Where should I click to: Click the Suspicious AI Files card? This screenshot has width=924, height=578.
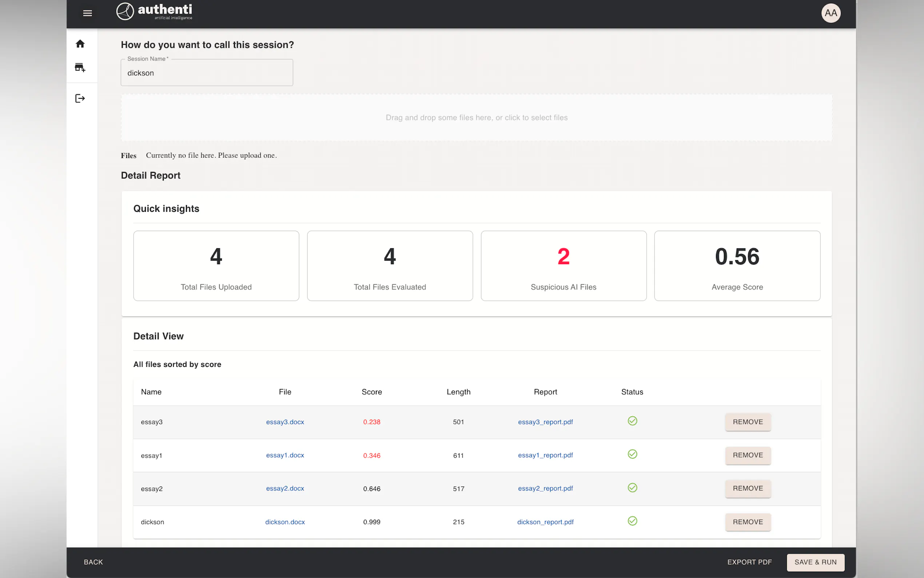pos(563,266)
